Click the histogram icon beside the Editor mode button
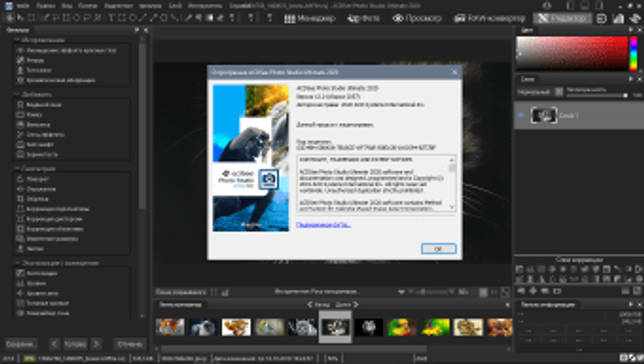The image size is (644, 364). click(x=619, y=18)
